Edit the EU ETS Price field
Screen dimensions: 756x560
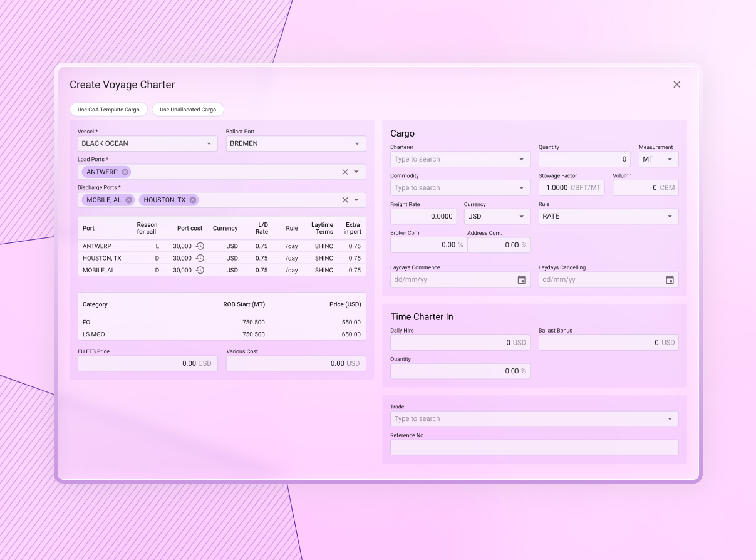148,363
